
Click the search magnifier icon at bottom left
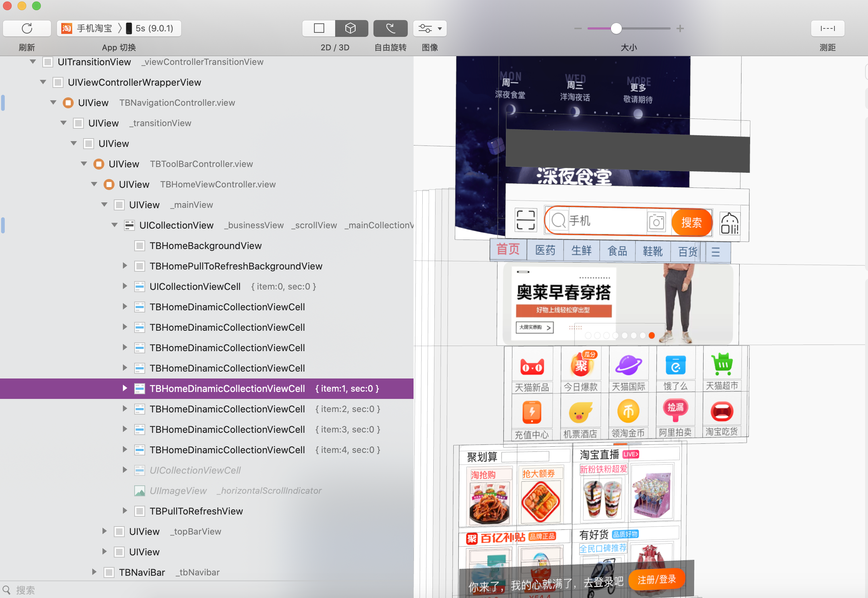tap(7, 590)
